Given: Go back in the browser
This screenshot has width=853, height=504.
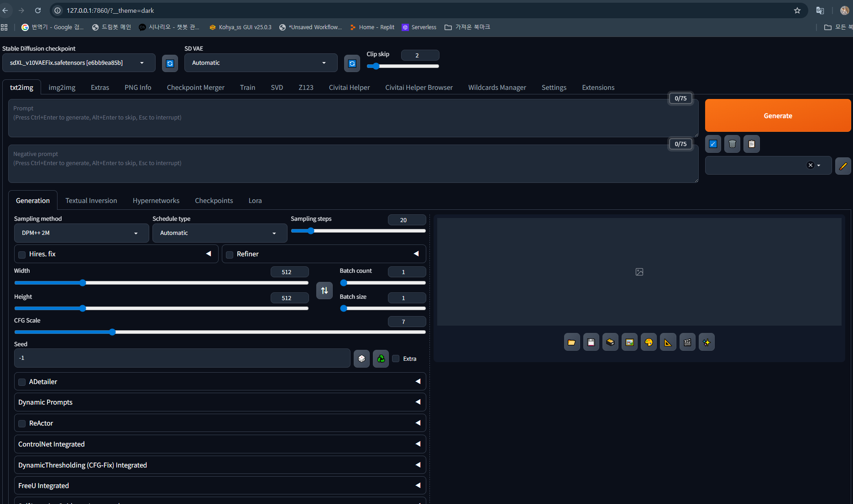Looking at the screenshot, I should pyautogui.click(x=5, y=10).
